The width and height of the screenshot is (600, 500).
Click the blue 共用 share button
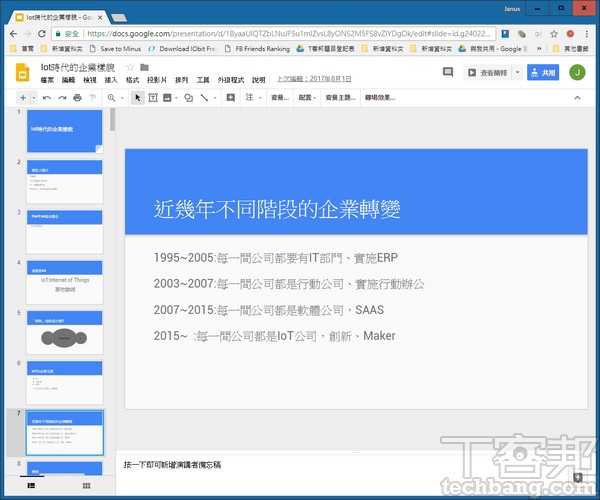point(543,72)
